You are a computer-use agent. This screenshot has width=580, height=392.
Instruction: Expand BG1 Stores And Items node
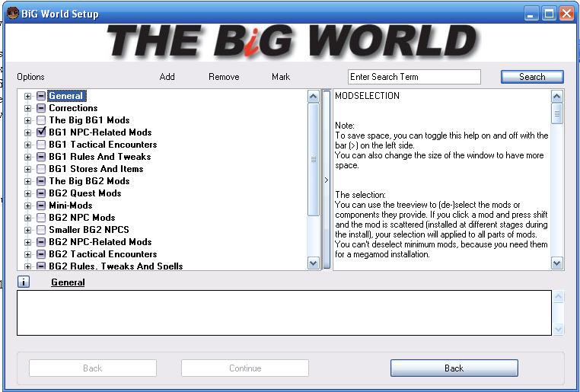point(27,170)
